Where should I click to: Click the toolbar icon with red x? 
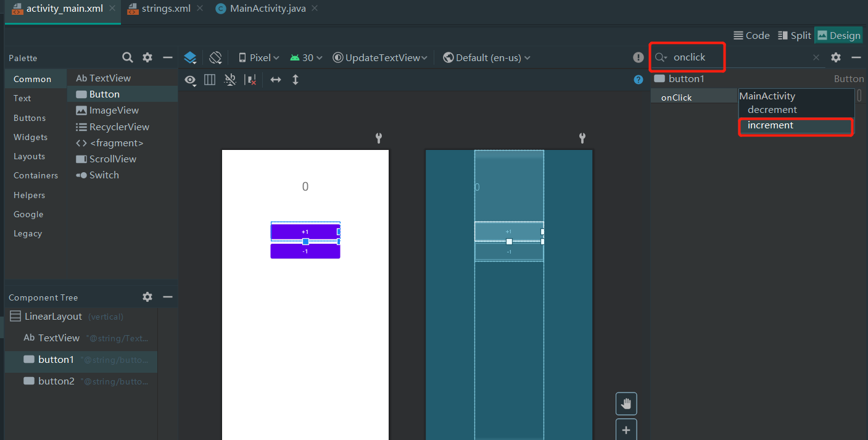[x=251, y=80]
